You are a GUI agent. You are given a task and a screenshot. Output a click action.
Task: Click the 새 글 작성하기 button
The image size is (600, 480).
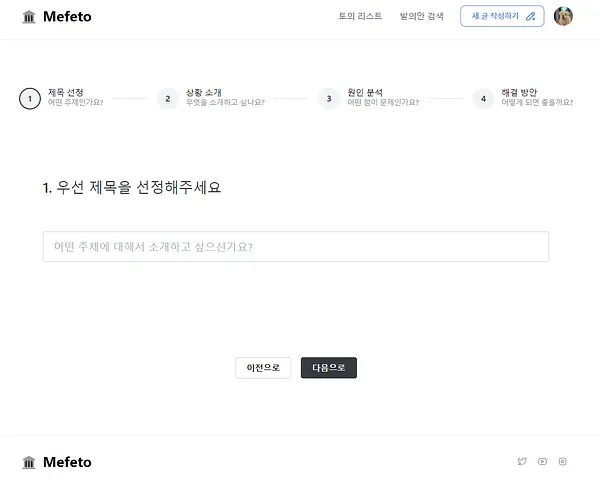(x=502, y=16)
